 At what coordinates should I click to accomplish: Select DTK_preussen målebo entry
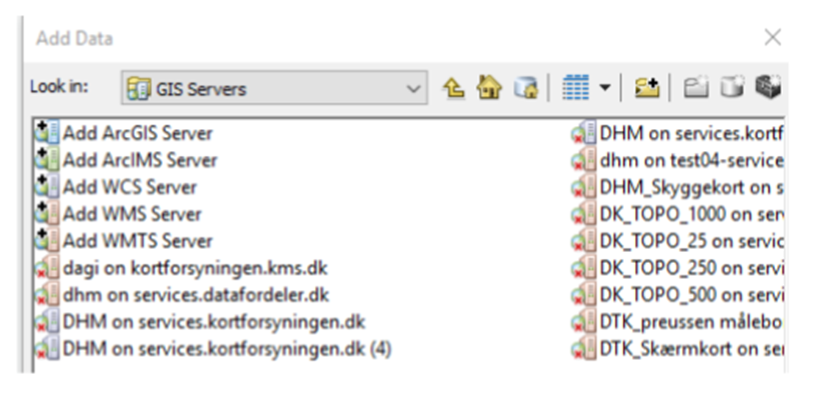677,321
